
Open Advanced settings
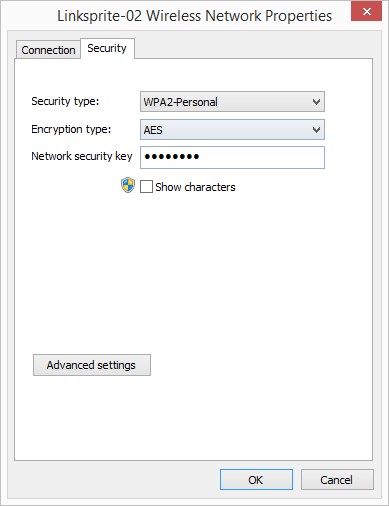click(x=92, y=365)
